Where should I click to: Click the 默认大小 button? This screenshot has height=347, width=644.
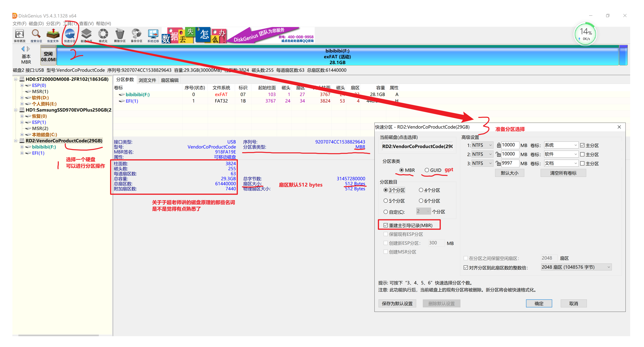pos(509,173)
